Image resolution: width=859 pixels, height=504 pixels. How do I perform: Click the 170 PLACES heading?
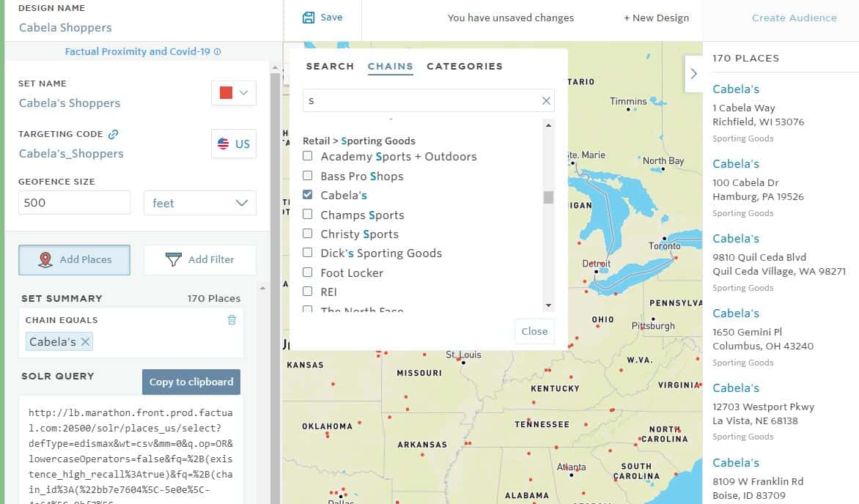pos(745,58)
